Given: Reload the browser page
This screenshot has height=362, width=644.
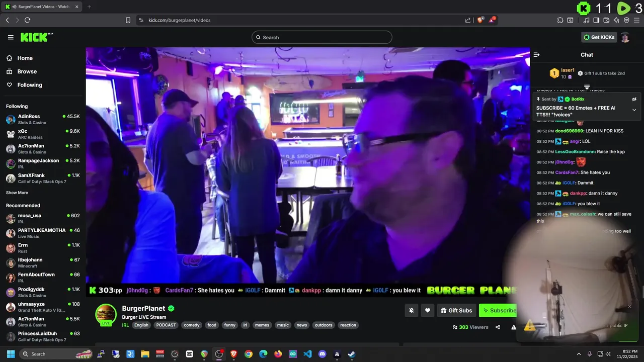Looking at the screenshot, I should (27, 20).
